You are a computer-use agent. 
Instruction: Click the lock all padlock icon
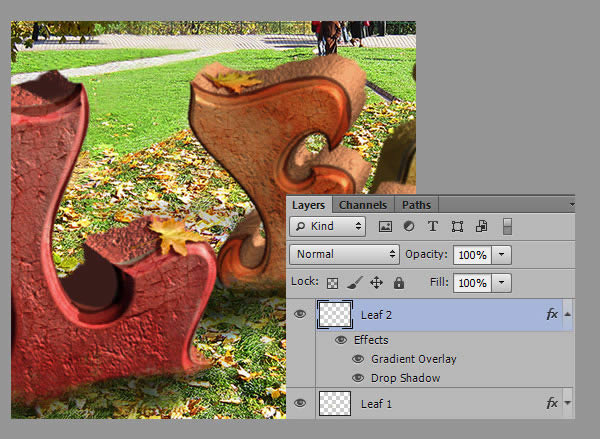click(x=399, y=283)
